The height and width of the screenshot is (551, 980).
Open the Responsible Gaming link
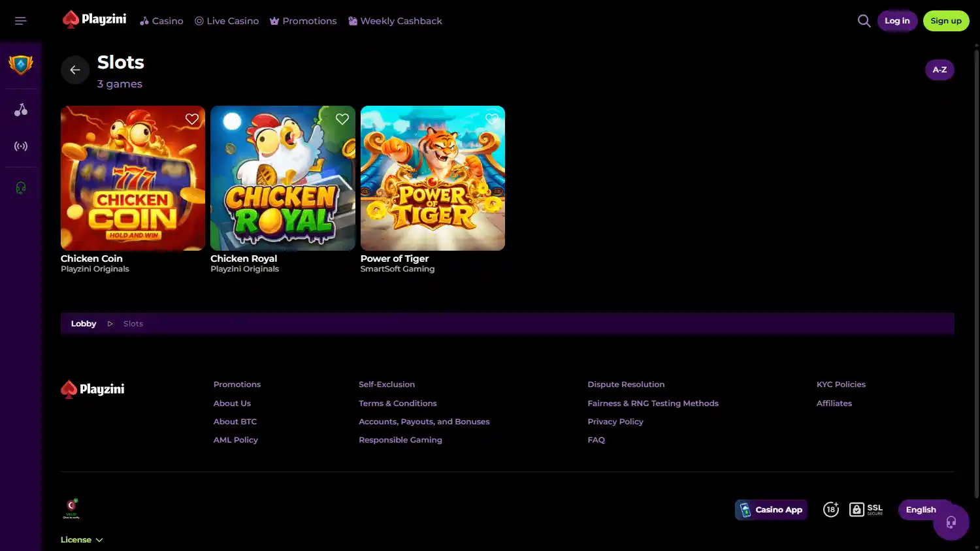[x=400, y=440]
